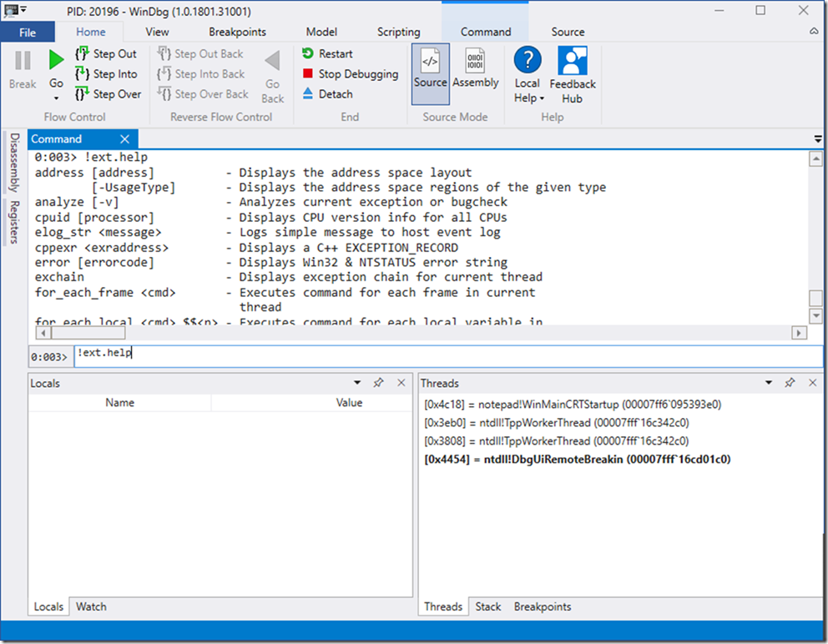
Task: Click Stop Debugging
Action: [351, 74]
